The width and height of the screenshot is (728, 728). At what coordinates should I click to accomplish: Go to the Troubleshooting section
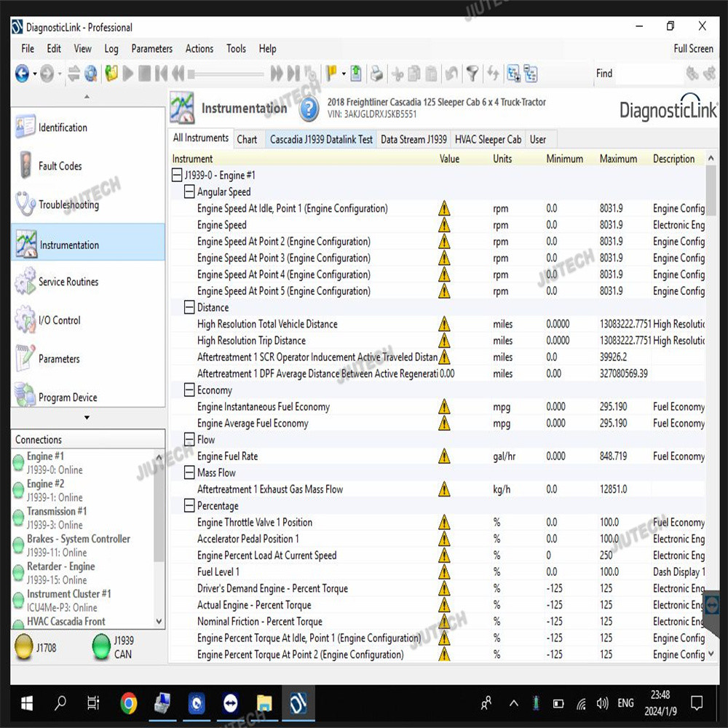click(x=68, y=205)
